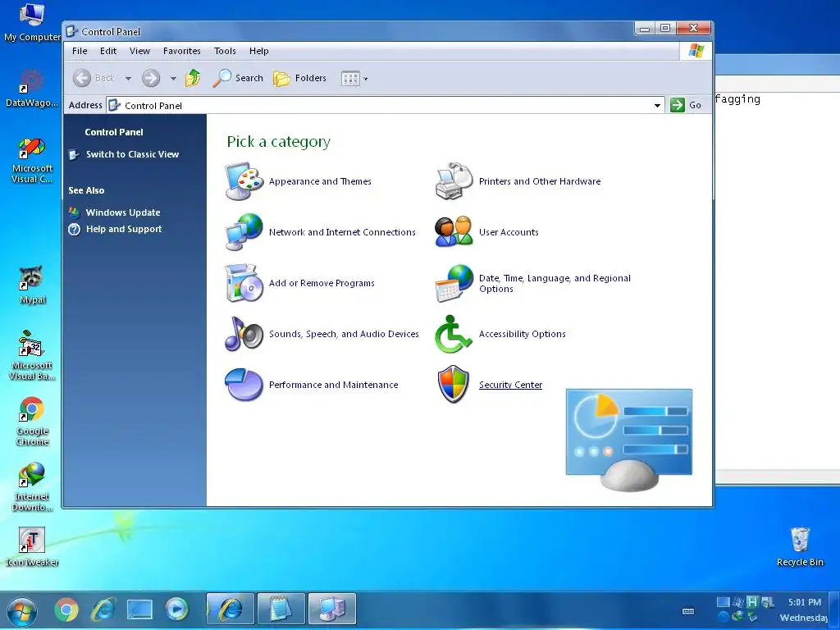Open the Recycle Bin desktop icon
Image resolution: width=840 pixels, height=630 pixels.
point(800,546)
